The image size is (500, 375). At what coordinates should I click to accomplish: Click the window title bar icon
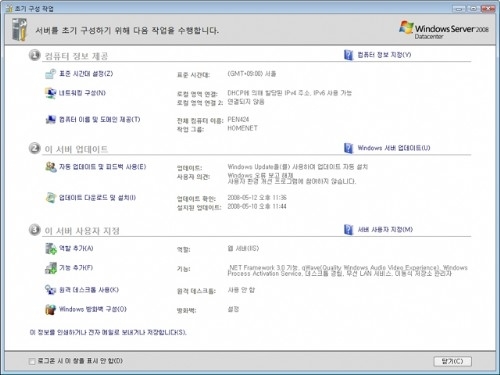[9, 8]
